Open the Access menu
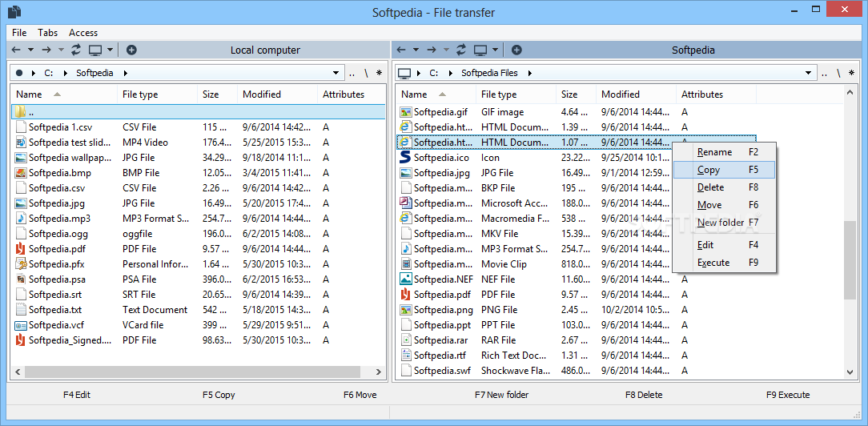This screenshot has height=426, width=868. click(x=83, y=33)
